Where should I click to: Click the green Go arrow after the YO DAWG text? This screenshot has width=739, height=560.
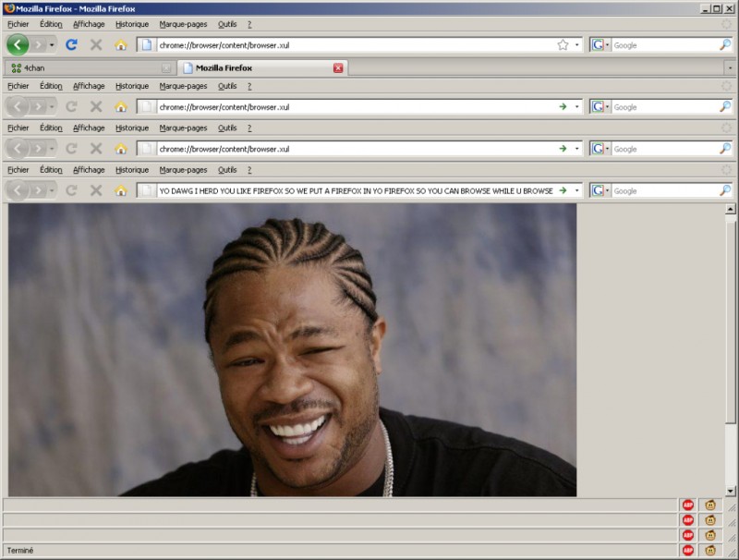point(563,190)
